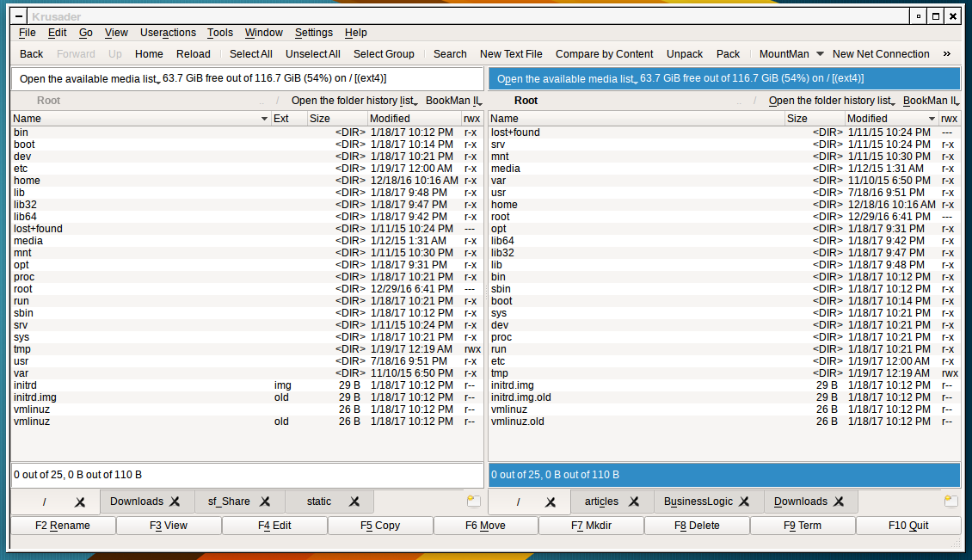Image resolution: width=972 pixels, height=560 pixels.
Task: Click the new tab icon in left panel
Action: (x=474, y=502)
